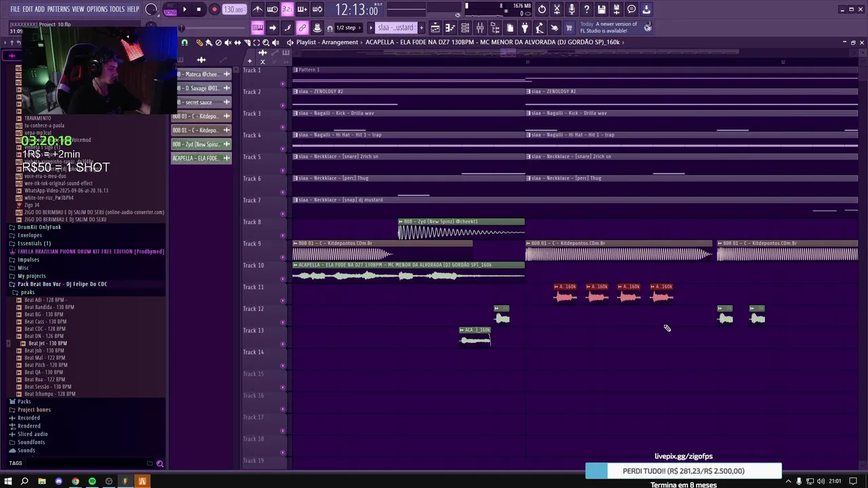Open the ADD menu
The height and width of the screenshot is (488, 868).
pyautogui.click(x=39, y=9)
